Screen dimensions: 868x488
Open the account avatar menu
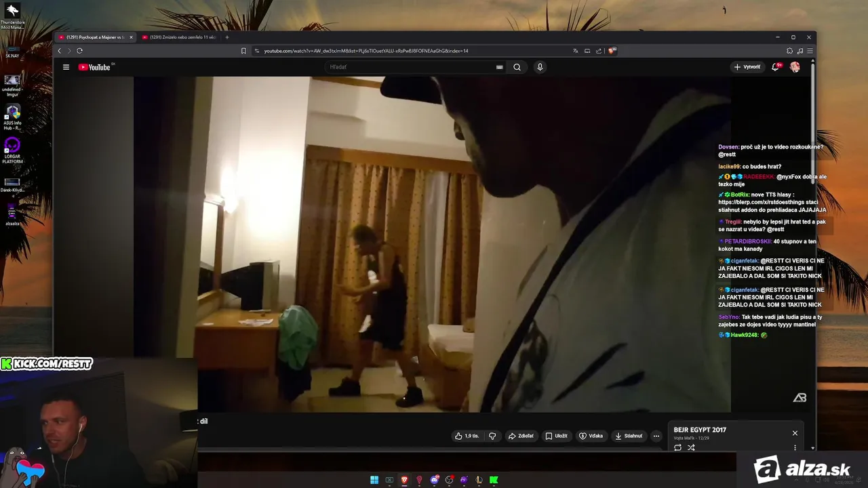[x=795, y=67]
